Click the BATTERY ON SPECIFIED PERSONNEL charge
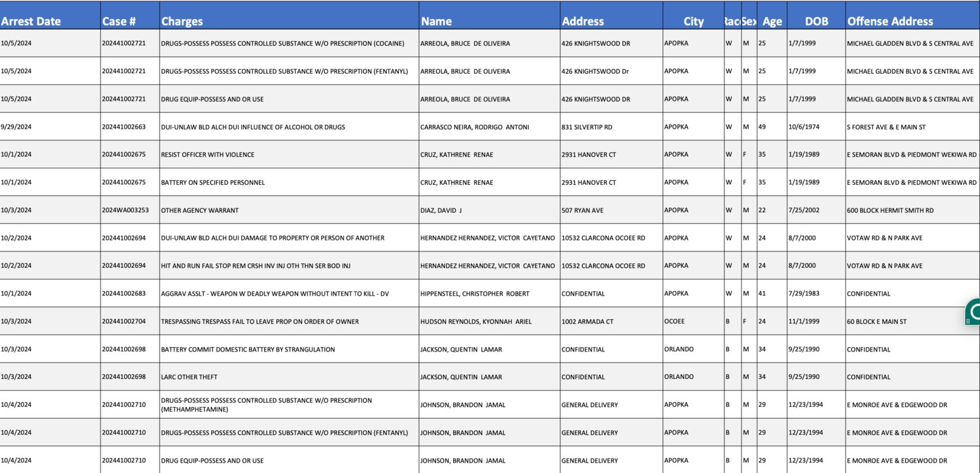 click(289, 182)
